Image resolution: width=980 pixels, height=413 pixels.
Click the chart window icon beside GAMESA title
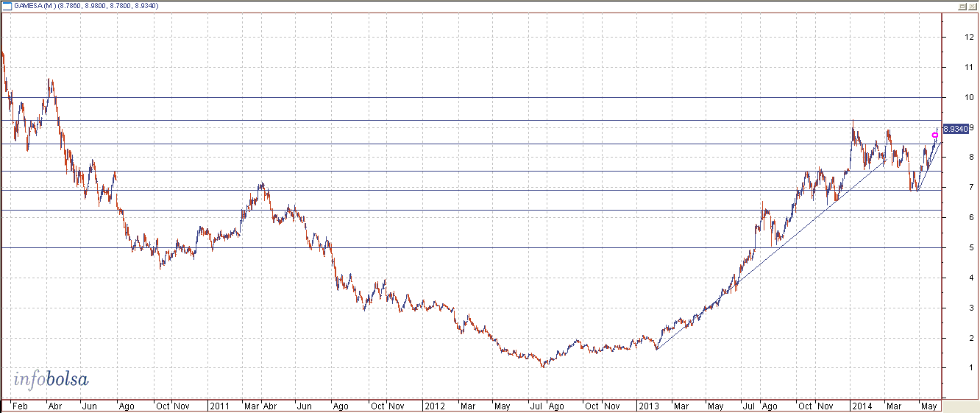pos(8,6)
